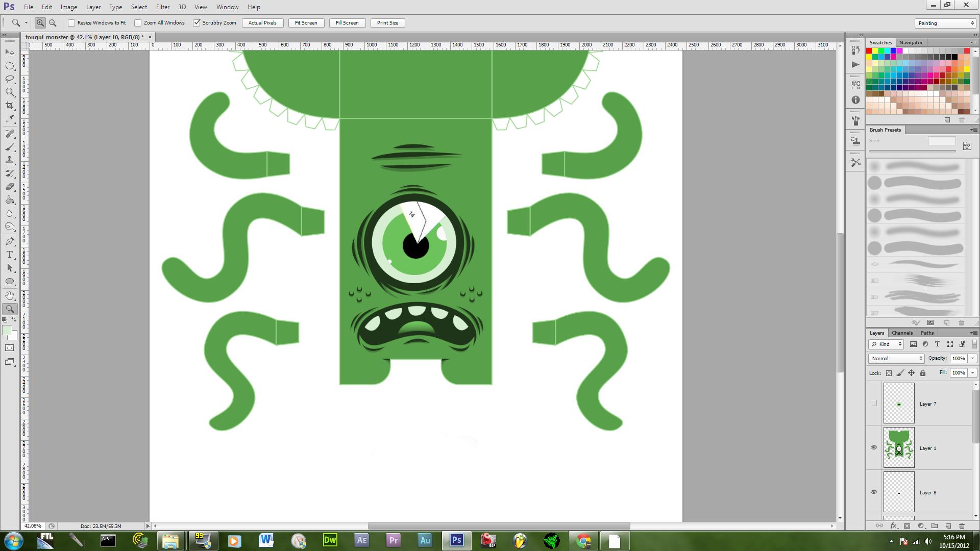Select the Elliptical Marquee tool
Screen dimensions: 980x551
10,66
